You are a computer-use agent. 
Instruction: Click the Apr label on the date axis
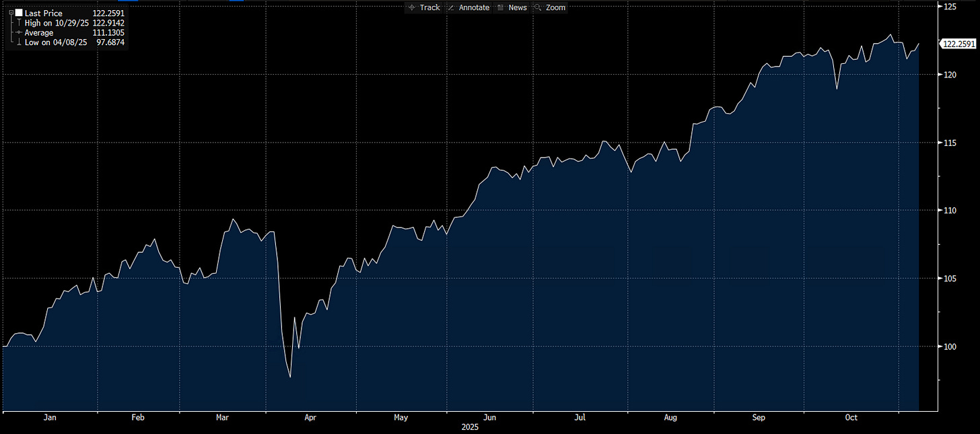(x=311, y=418)
